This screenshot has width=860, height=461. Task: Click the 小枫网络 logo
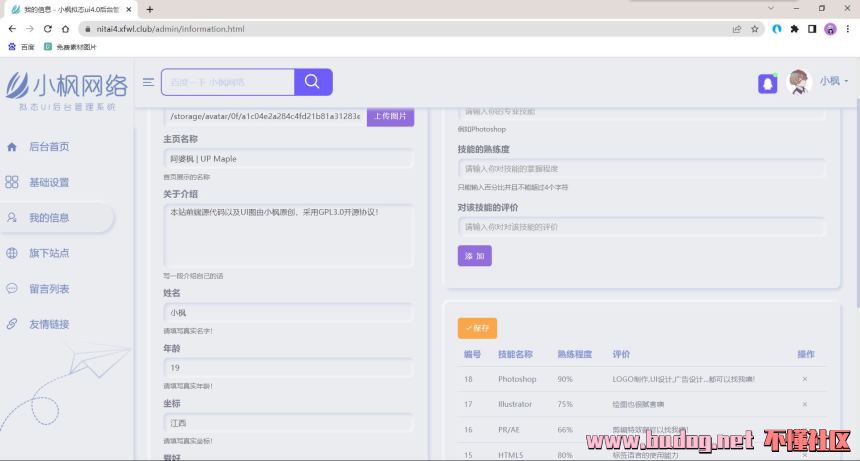pyautogui.click(x=67, y=88)
